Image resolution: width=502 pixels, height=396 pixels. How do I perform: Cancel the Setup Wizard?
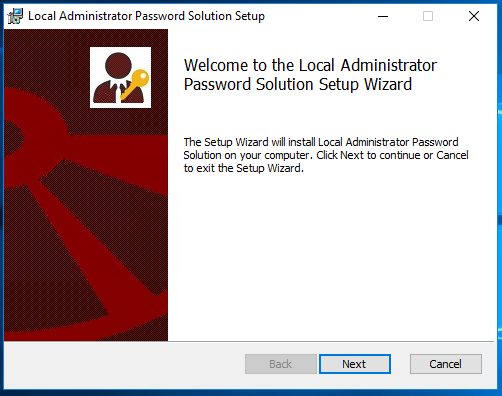[446, 364]
